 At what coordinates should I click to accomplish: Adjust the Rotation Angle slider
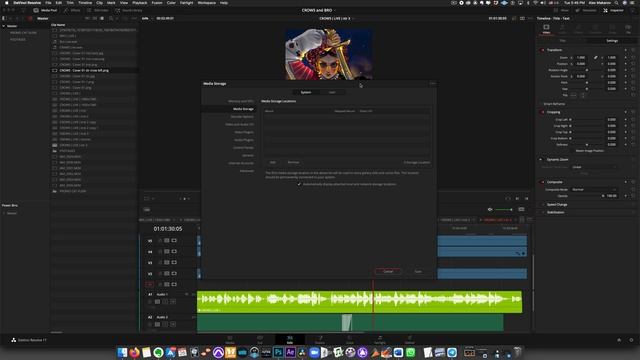click(587, 70)
